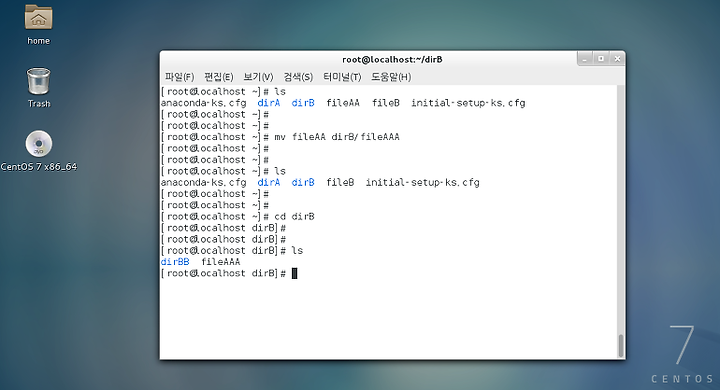Viewport: 720px width, 390px height.
Task: Maximize the terminal window
Action: 601,59
